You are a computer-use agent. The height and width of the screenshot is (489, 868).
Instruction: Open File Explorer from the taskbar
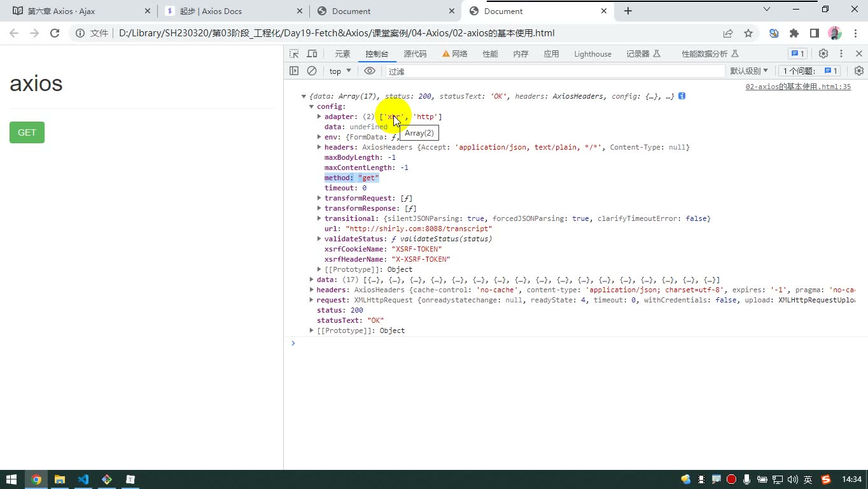[59, 479]
